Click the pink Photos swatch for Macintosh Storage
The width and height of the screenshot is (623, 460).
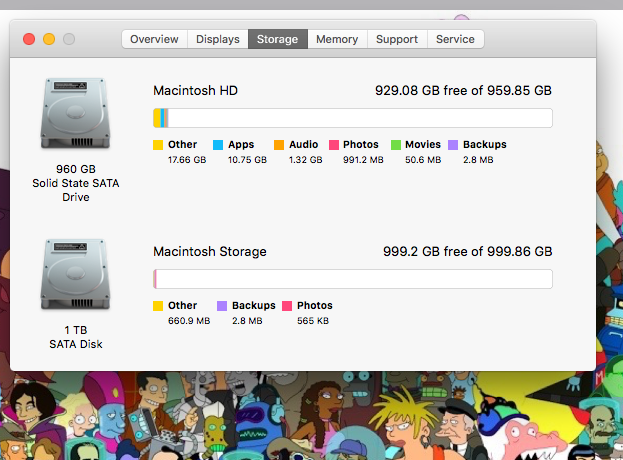coord(287,305)
